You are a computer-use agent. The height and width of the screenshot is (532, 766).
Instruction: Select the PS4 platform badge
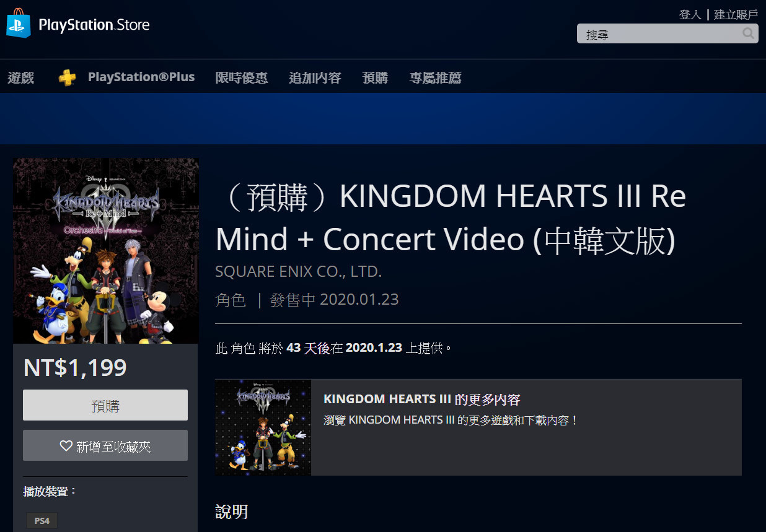42,521
